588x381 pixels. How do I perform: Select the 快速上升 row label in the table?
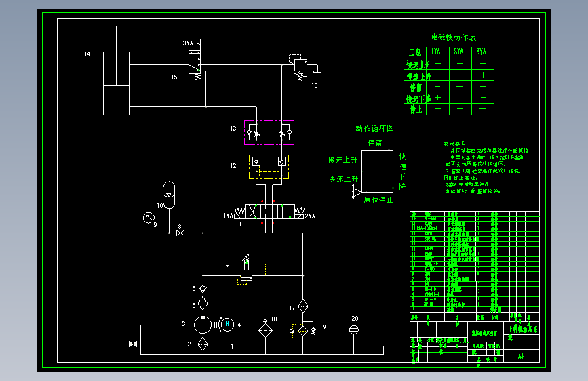click(418, 64)
